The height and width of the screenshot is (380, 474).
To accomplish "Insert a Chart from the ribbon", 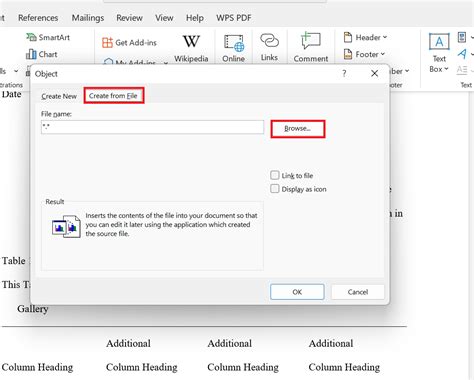I will coord(42,54).
